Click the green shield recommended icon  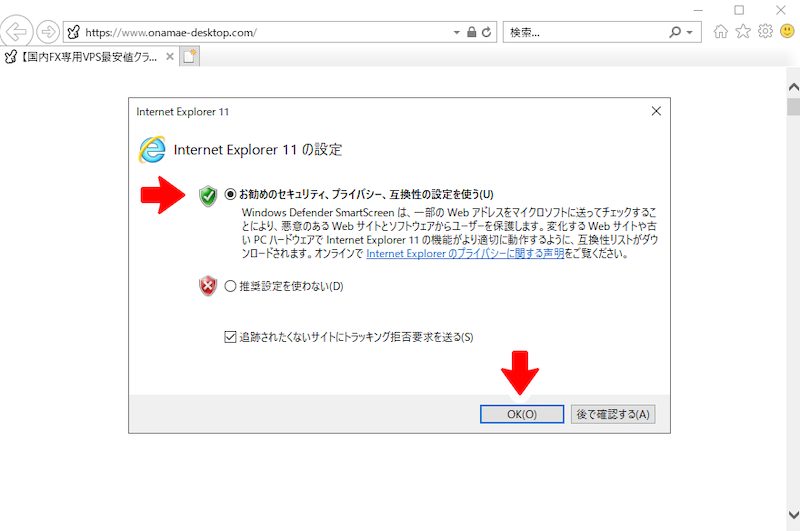tap(208, 196)
